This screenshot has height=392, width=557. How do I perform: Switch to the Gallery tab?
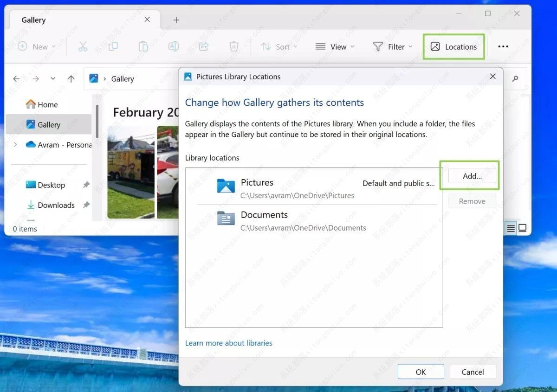pos(32,19)
